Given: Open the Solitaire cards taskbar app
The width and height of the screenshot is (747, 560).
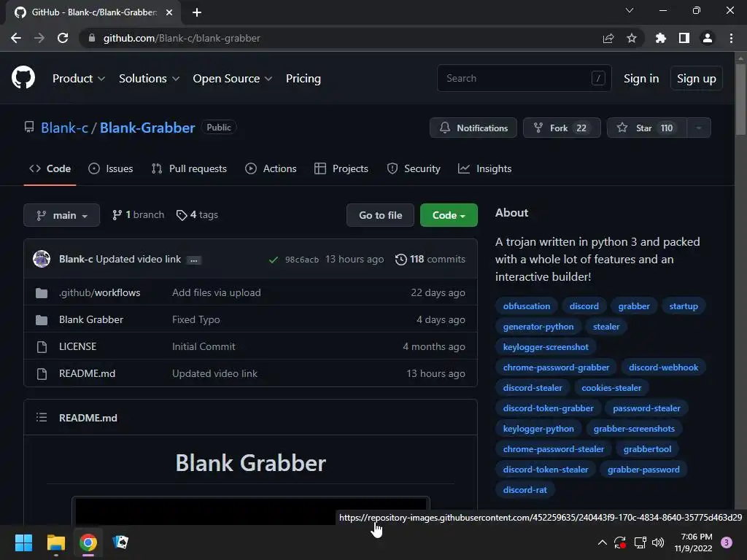Looking at the screenshot, I should coord(120,542).
